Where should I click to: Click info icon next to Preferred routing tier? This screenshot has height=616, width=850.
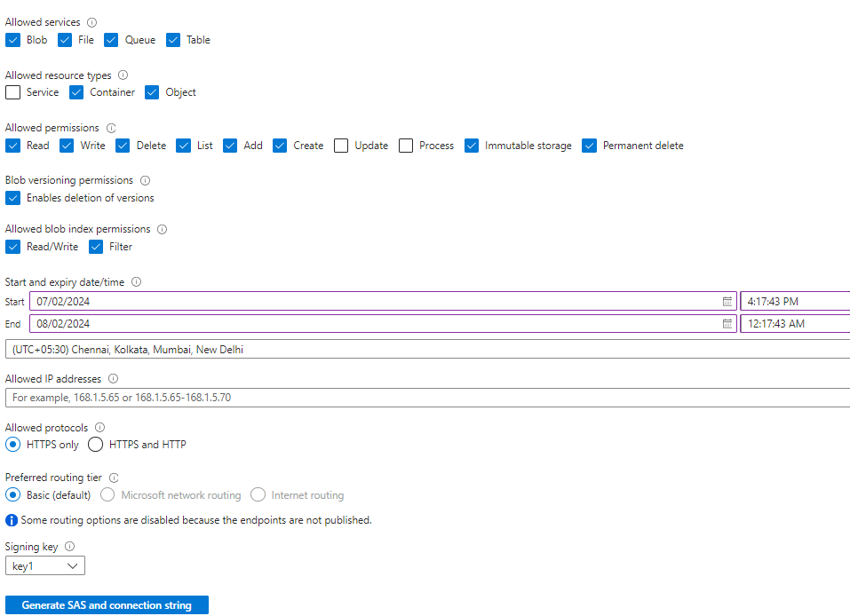[113, 477]
